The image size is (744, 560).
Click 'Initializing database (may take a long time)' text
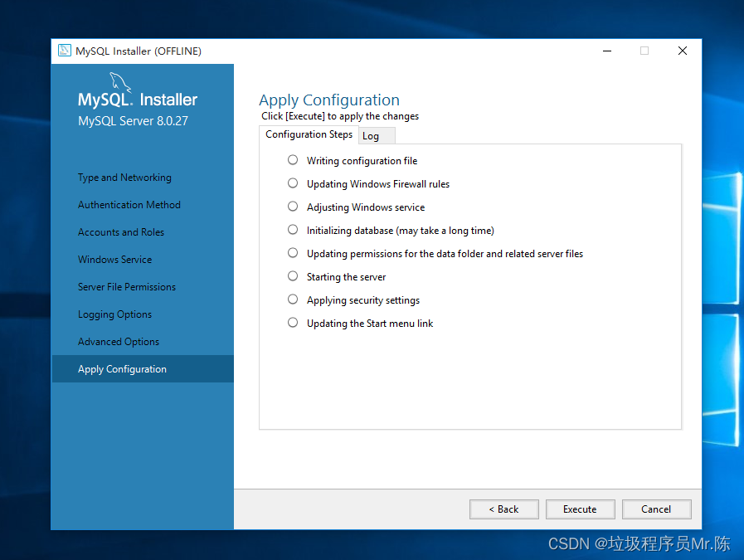pyautogui.click(x=401, y=231)
